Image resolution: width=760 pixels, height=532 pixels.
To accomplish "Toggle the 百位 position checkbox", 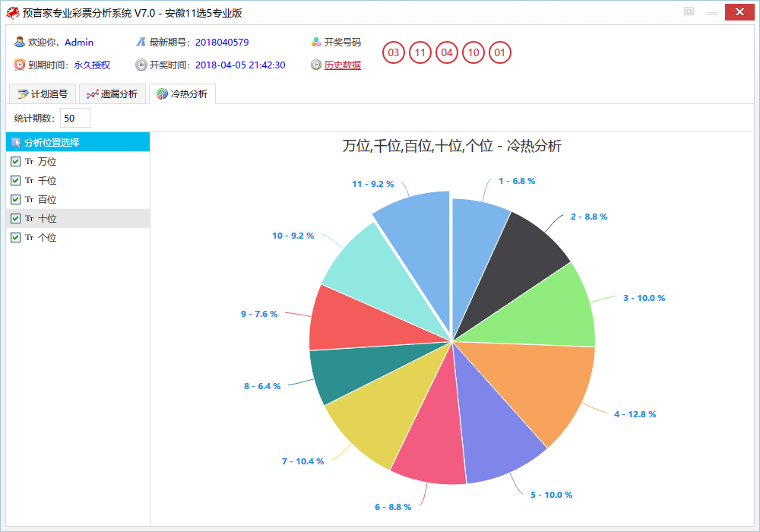I will [x=15, y=199].
